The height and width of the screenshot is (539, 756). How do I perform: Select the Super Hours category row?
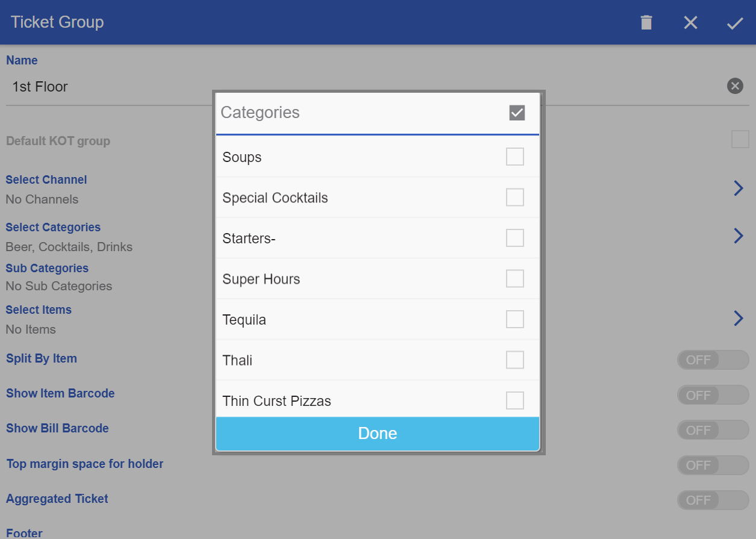378,279
